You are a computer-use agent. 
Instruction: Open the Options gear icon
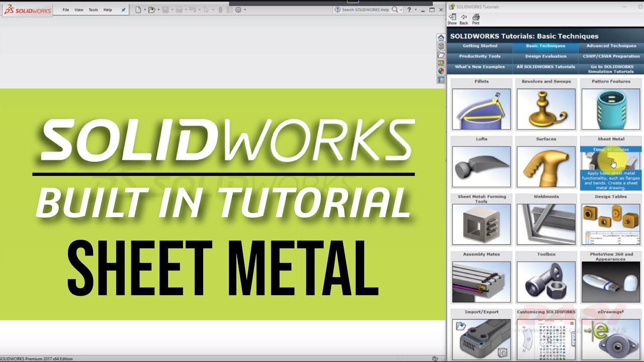pos(238,10)
